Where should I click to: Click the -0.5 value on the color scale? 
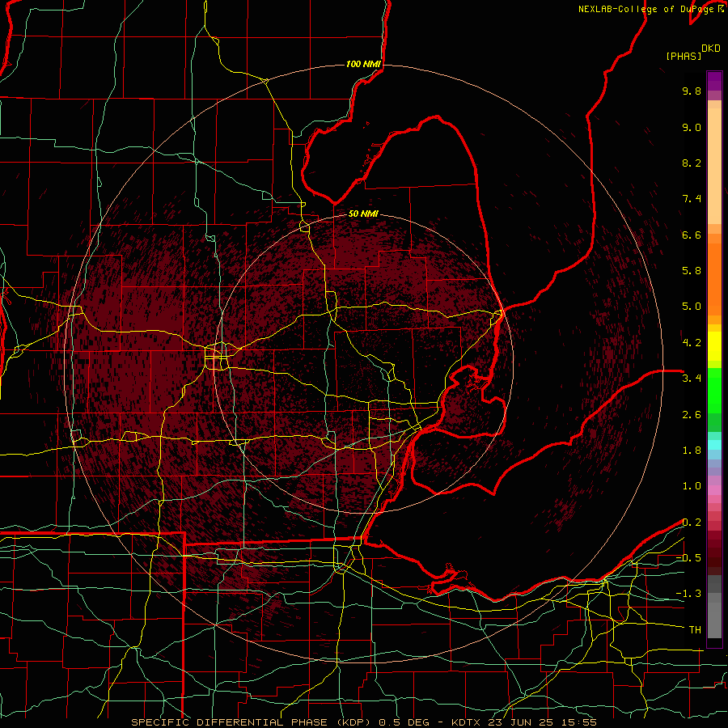688,558
